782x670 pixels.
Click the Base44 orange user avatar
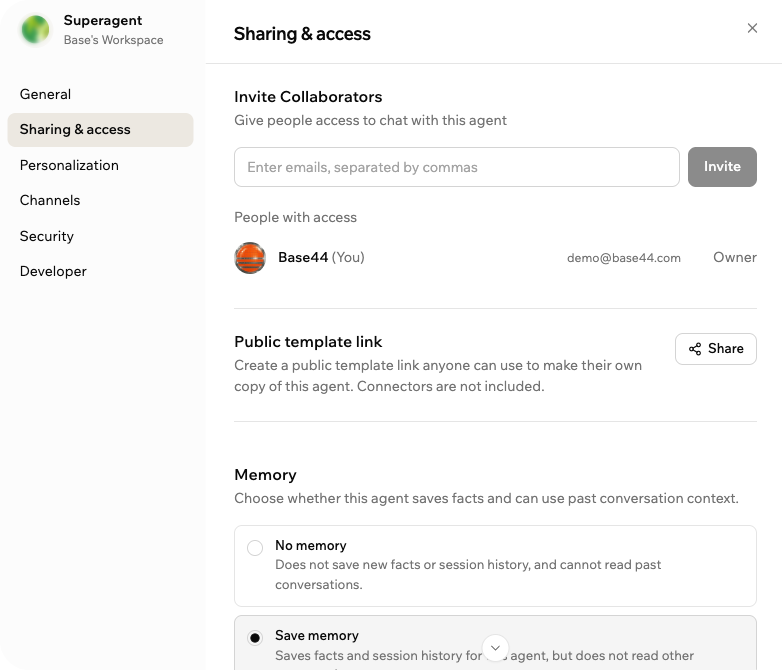pyautogui.click(x=250, y=258)
